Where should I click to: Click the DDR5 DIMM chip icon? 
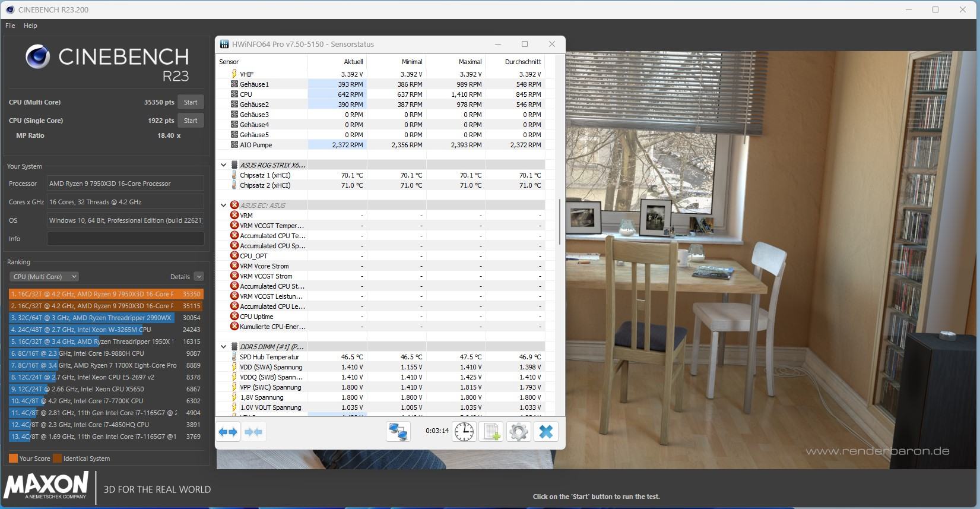[x=234, y=346]
